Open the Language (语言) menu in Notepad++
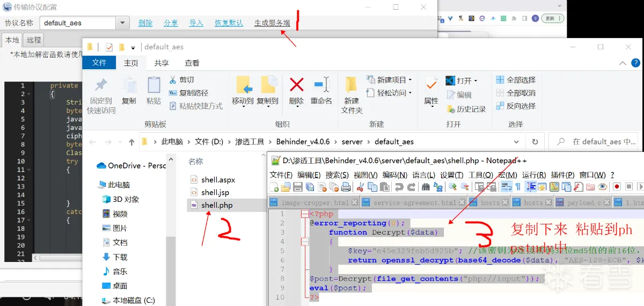Image resolution: width=644 pixels, height=306 pixels. tap(425, 175)
